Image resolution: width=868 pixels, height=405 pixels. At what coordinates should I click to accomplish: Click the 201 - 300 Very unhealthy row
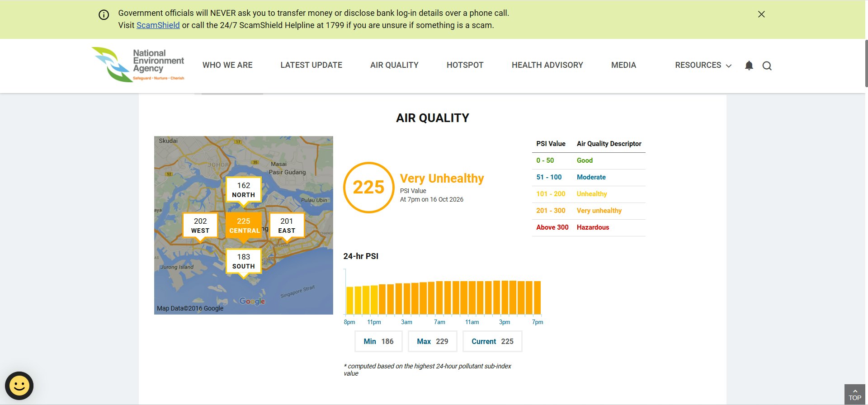point(589,211)
